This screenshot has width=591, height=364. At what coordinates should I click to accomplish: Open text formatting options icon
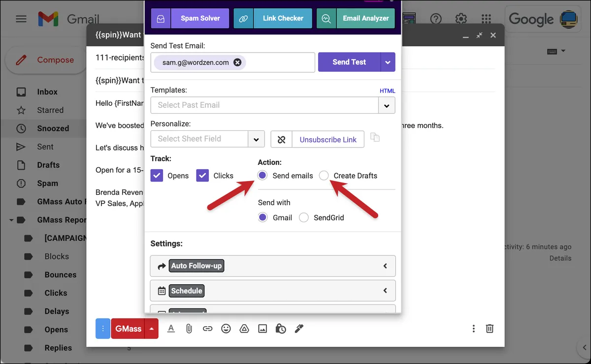point(171,329)
